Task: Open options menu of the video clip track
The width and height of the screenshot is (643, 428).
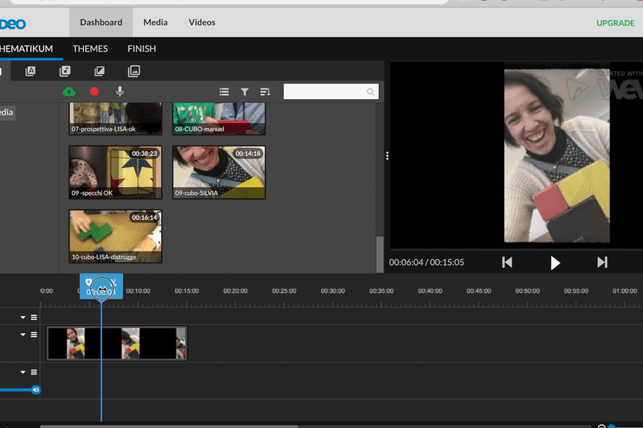Action: pos(34,335)
